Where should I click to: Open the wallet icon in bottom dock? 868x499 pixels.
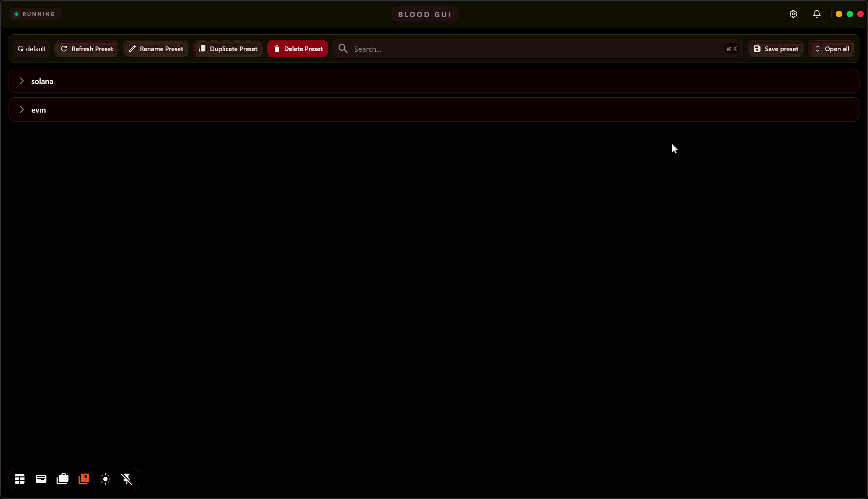pos(41,479)
